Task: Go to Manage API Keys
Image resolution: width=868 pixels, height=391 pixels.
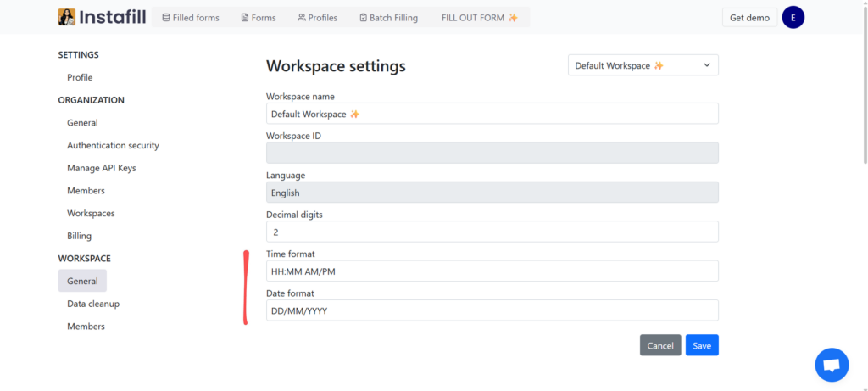Action: 101,168
